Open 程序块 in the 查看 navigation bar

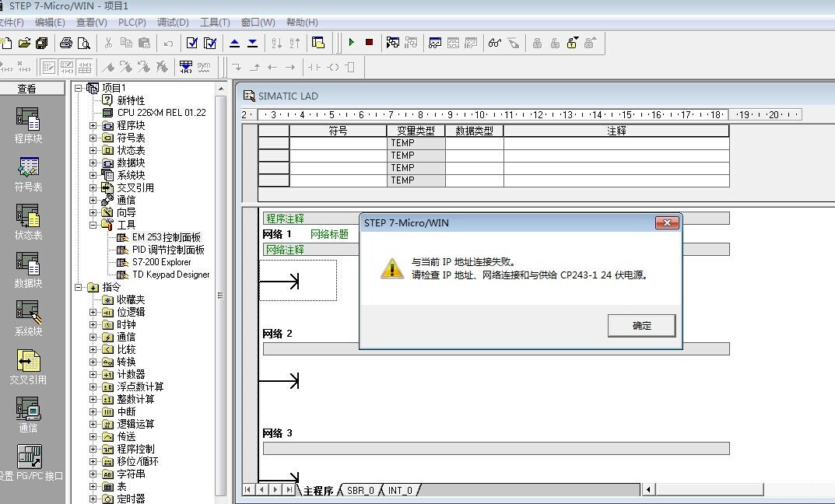[x=28, y=125]
